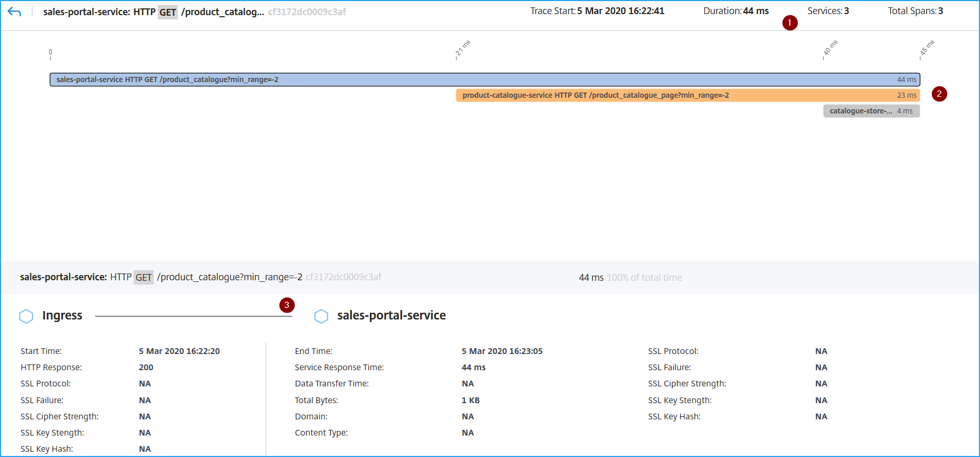Click the Domain label

pyautogui.click(x=311, y=417)
